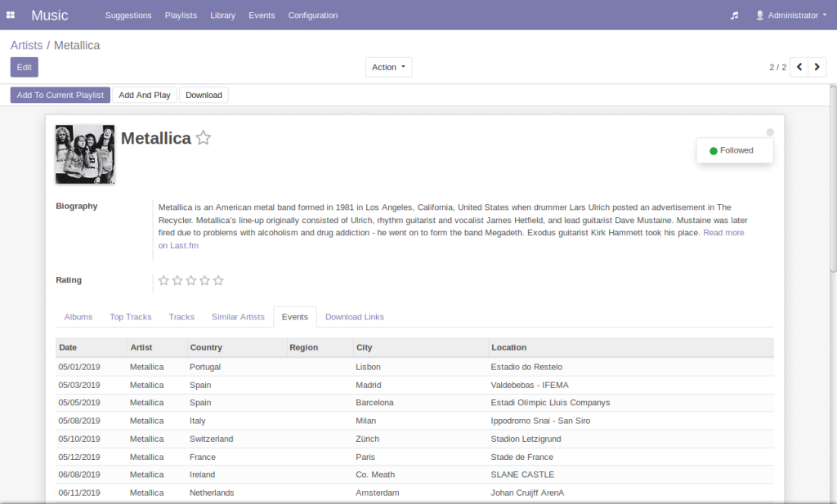Open the Administrator user menu

coord(790,16)
